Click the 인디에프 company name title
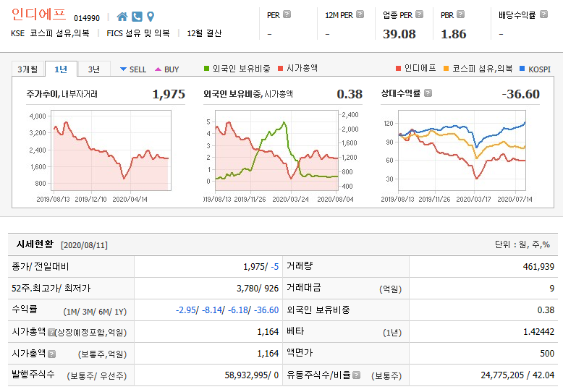563x392 pixels. pos(39,14)
